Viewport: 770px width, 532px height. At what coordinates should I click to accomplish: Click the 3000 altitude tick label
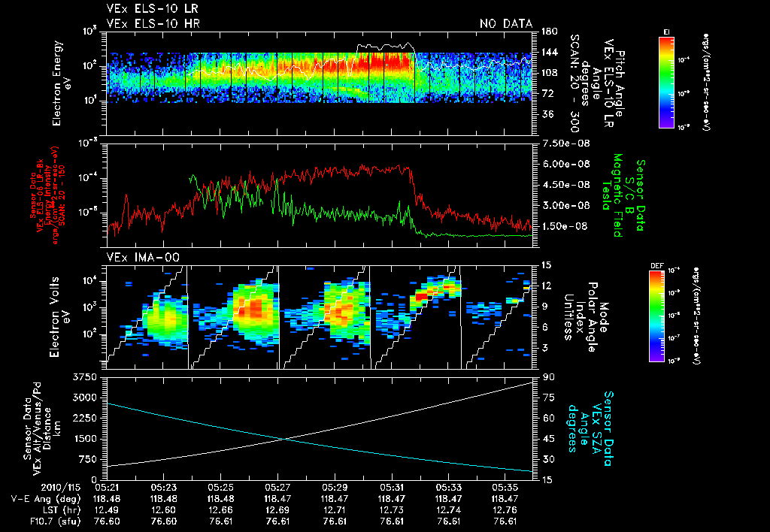84,397
